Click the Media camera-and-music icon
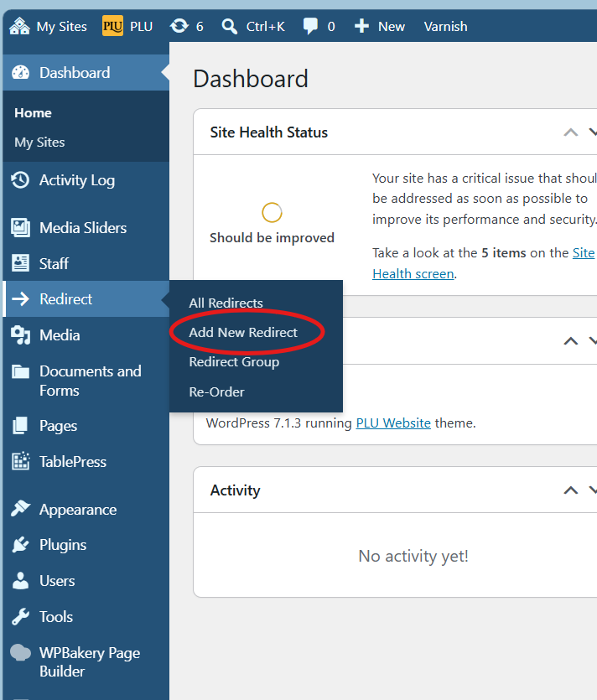Screen dimensions: 597x700 [20, 334]
